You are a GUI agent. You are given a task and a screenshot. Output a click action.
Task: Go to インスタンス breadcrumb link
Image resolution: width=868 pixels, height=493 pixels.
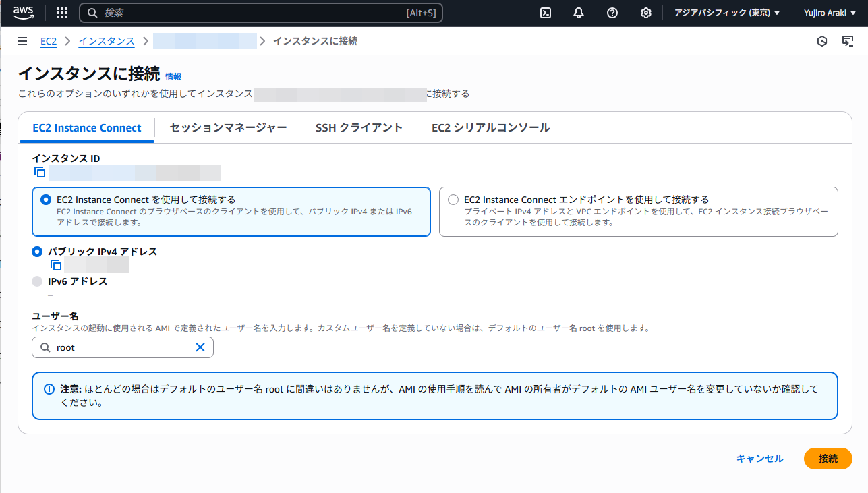(107, 41)
